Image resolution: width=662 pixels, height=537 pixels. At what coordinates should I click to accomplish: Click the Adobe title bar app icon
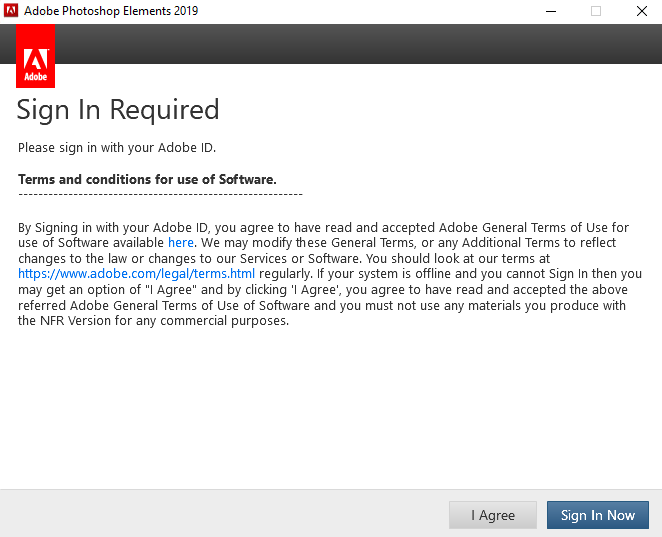click(x=11, y=11)
